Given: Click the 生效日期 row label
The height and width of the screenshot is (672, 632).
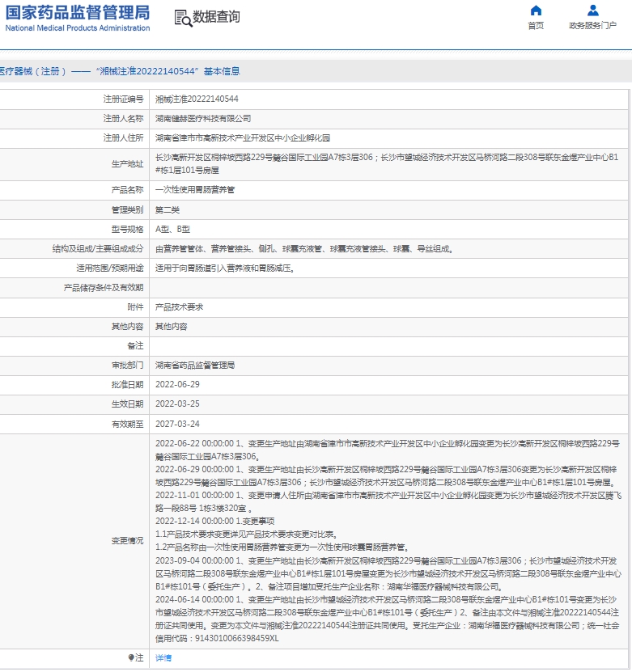Looking at the screenshot, I should coord(127,404).
